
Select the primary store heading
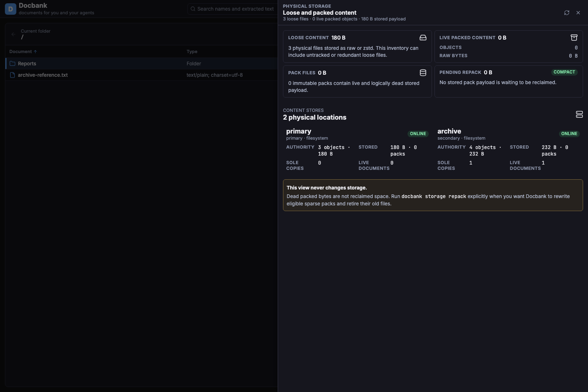click(298, 131)
